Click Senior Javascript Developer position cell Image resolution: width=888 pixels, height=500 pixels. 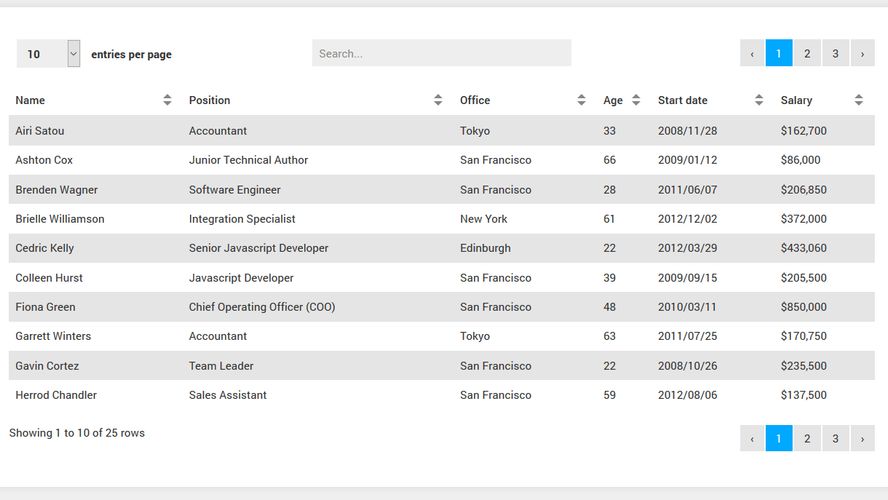(x=259, y=248)
